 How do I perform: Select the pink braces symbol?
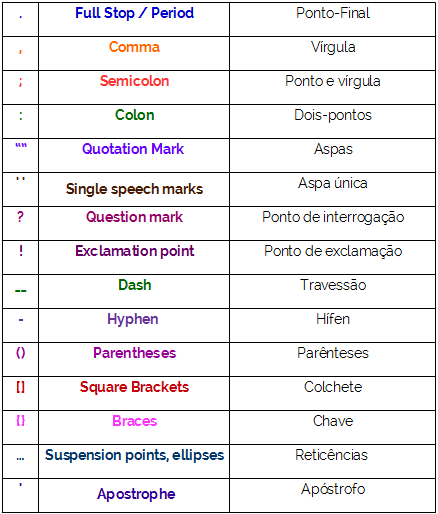(21, 421)
